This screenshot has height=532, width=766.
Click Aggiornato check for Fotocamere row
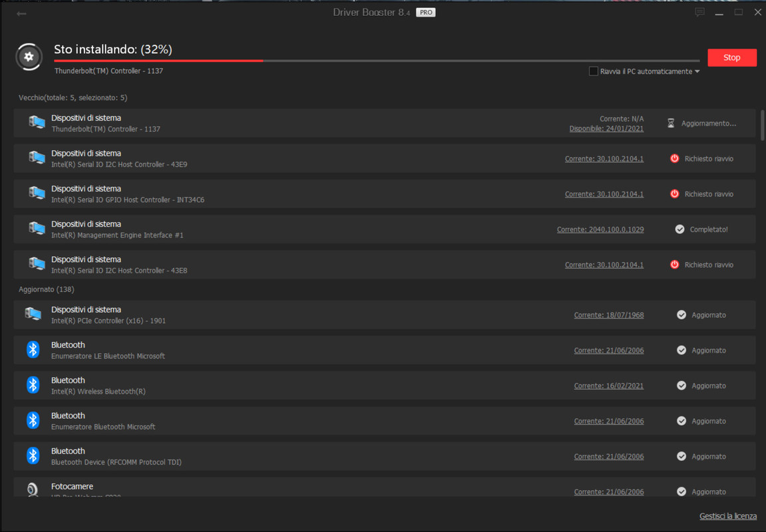(x=681, y=491)
